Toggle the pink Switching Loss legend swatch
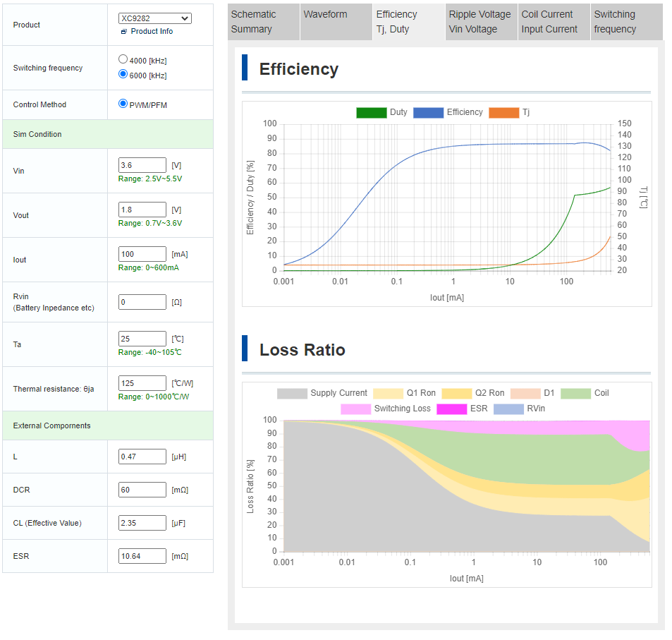 [355, 409]
